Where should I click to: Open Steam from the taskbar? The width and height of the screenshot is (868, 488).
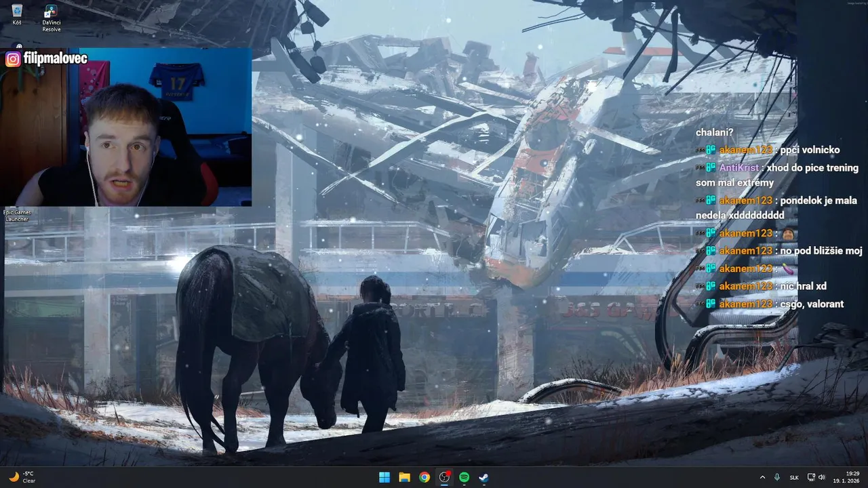point(484,477)
